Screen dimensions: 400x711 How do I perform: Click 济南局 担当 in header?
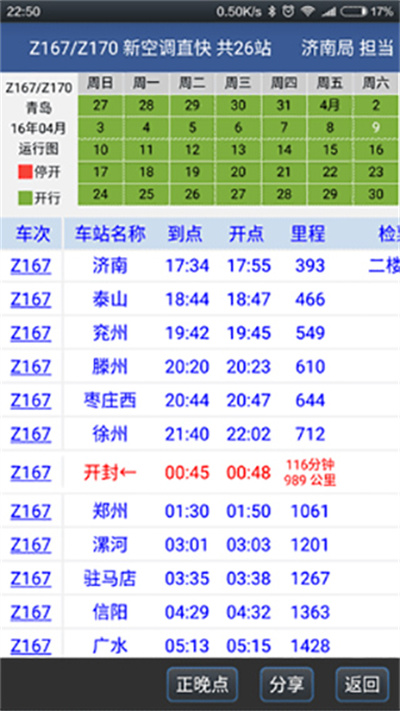(x=347, y=49)
